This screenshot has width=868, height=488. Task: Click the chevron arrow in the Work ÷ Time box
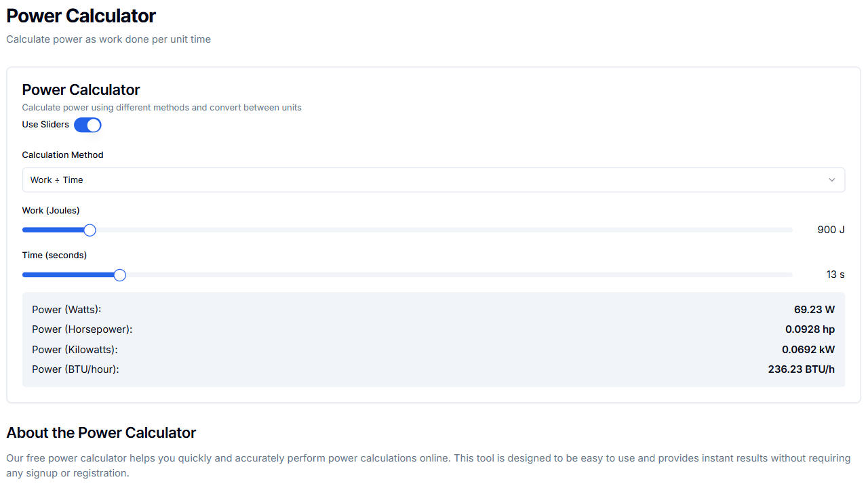click(x=832, y=180)
